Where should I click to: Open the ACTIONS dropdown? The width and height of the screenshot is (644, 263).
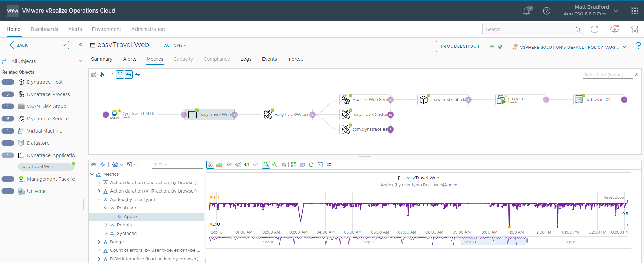tap(175, 45)
